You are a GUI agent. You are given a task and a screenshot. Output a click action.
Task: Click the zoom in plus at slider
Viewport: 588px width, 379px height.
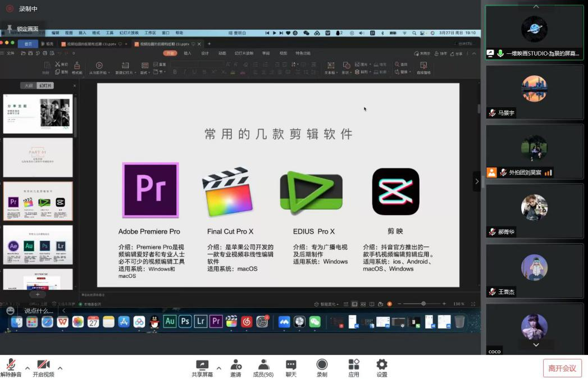(444, 304)
